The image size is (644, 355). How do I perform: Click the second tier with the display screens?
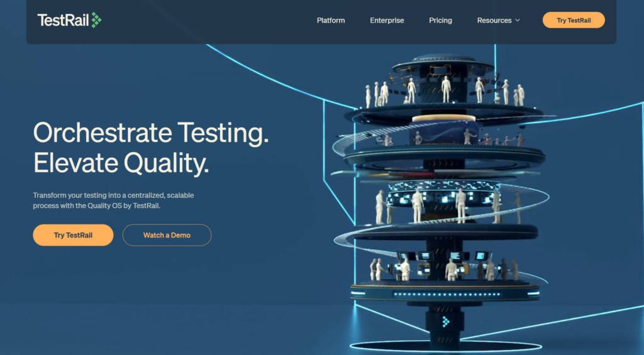pos(445,139)
